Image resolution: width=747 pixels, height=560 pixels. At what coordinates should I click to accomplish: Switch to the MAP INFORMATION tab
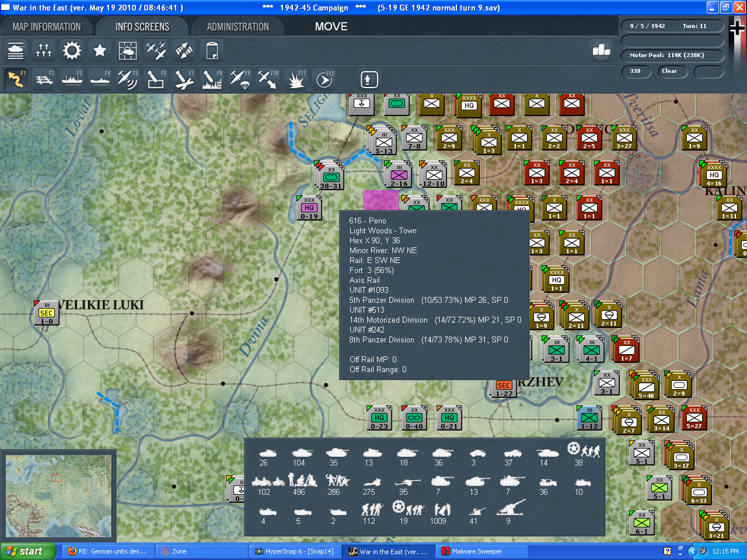[47, 27]
